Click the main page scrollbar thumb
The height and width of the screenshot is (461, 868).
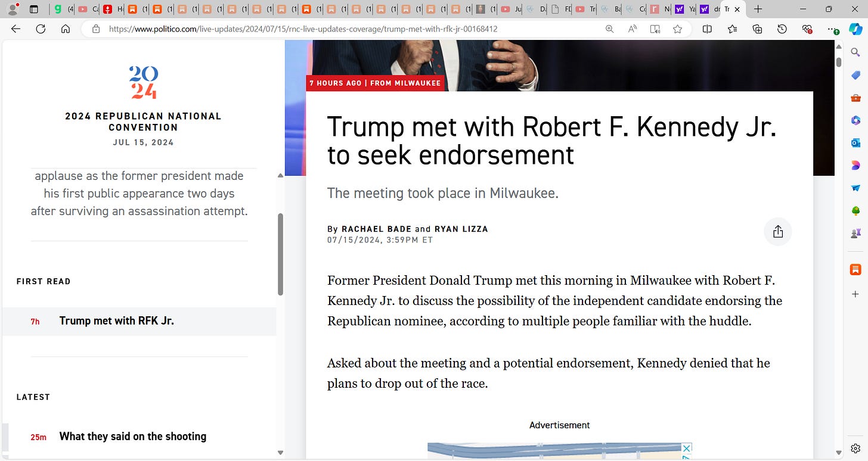pos(839,61)
